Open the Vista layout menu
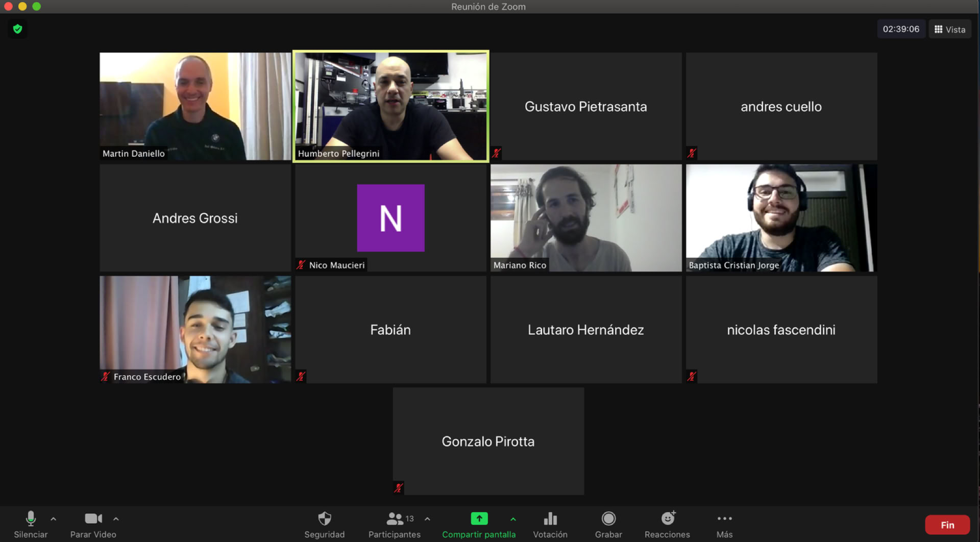This screenshot has height=542, width=980. (950, 30)
